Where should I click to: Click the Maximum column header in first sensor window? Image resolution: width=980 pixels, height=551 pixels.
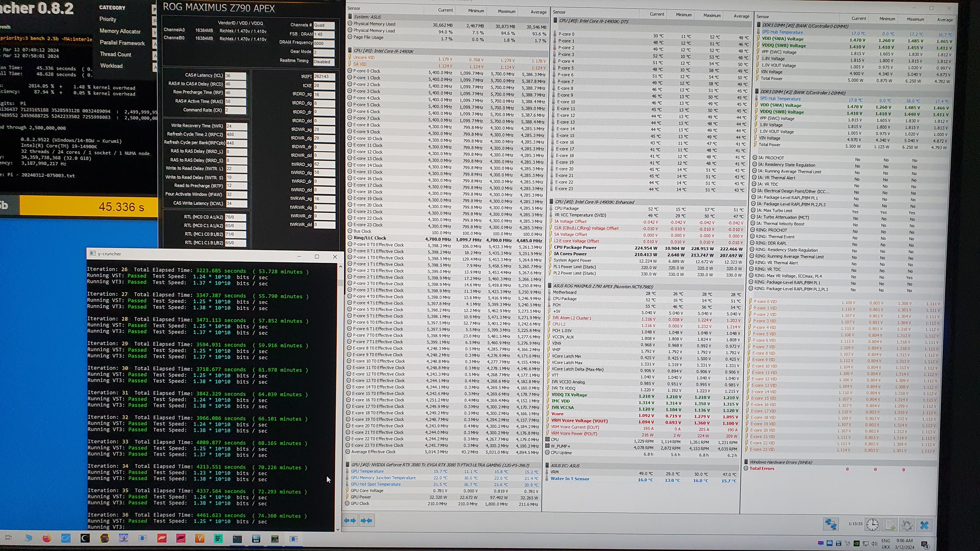507,11
